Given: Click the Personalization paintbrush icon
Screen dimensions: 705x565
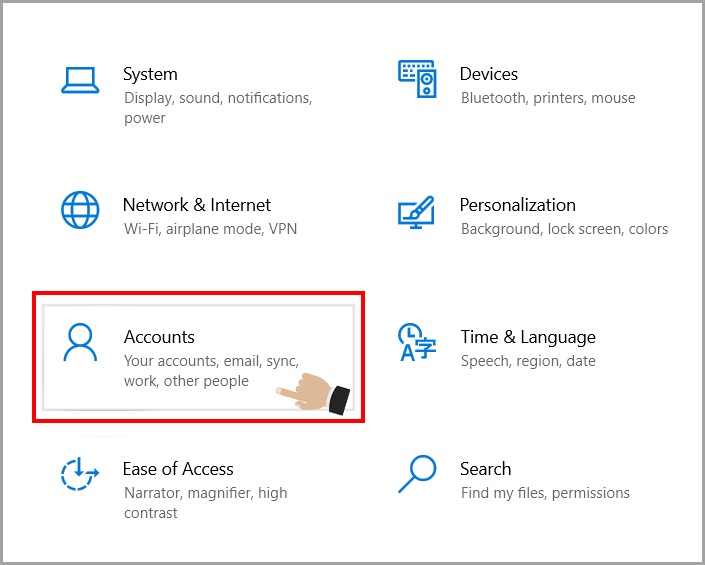Looking at the screenshot, I should click(x=416, y=211).
